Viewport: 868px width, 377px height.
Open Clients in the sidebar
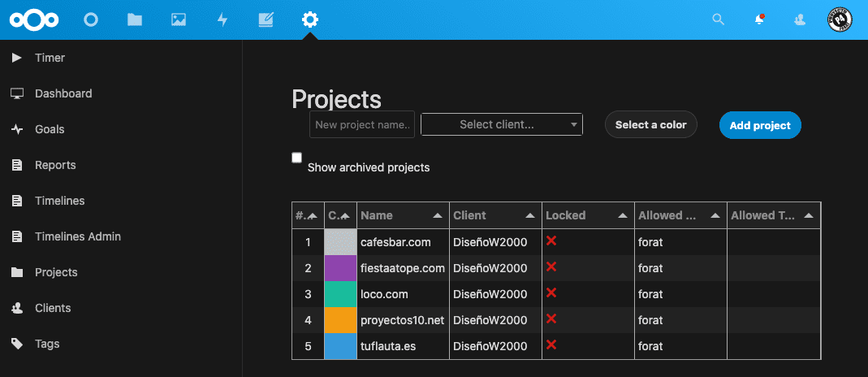tap(53, 308)
